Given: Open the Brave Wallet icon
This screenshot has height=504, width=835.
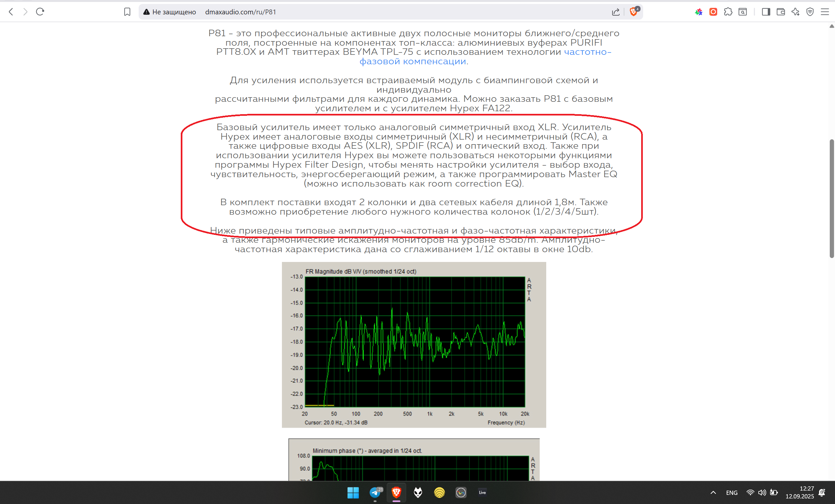Looking at the screenshot, I should [781, 12].
